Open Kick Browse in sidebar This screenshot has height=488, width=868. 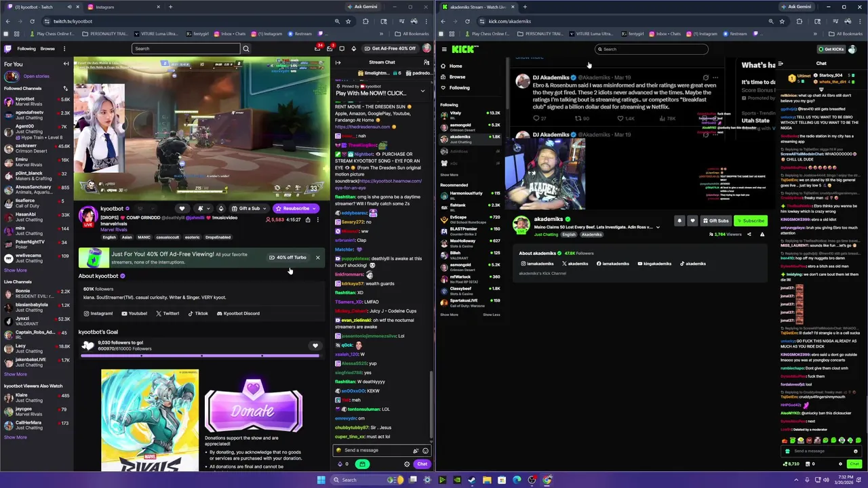pos(457,77)
